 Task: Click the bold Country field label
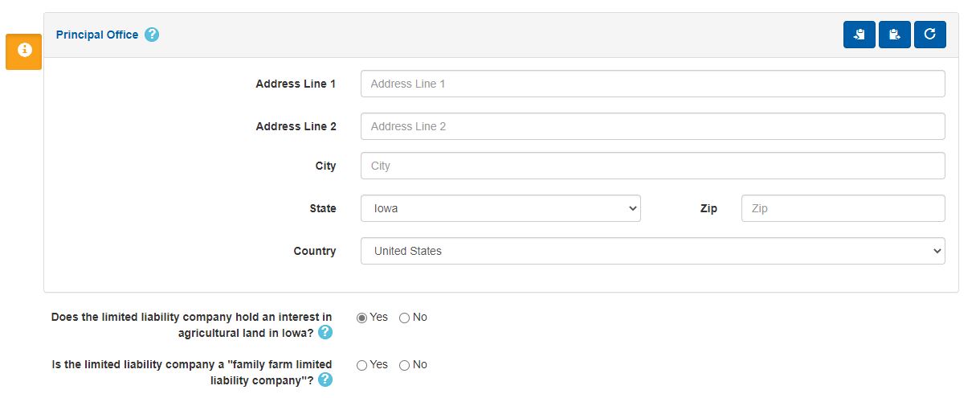coord(315,251)
